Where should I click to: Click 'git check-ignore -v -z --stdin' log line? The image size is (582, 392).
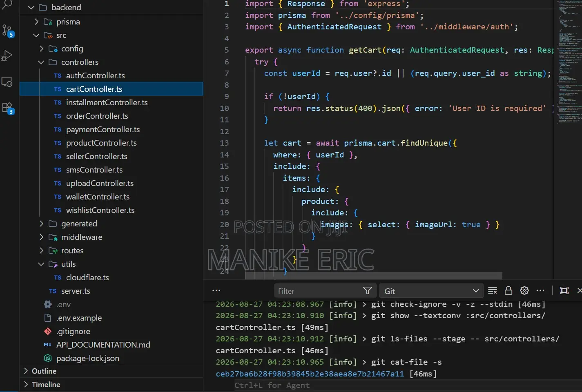(x=442, y=304)
